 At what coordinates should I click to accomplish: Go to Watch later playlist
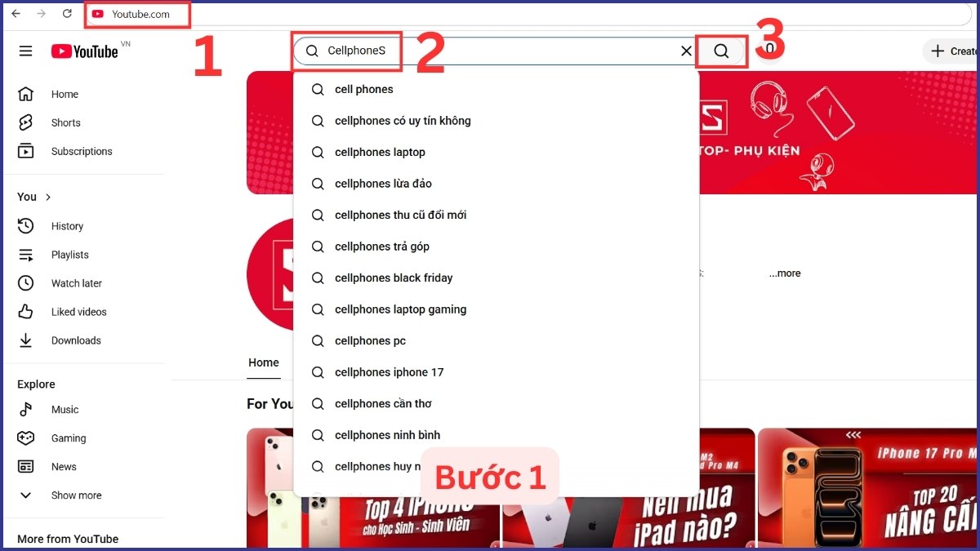[76, 283]
